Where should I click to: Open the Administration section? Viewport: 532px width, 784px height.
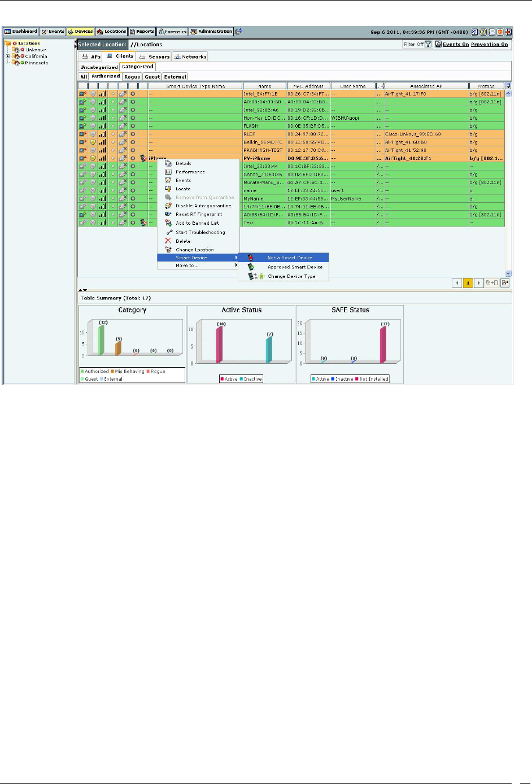click(211, 32)
